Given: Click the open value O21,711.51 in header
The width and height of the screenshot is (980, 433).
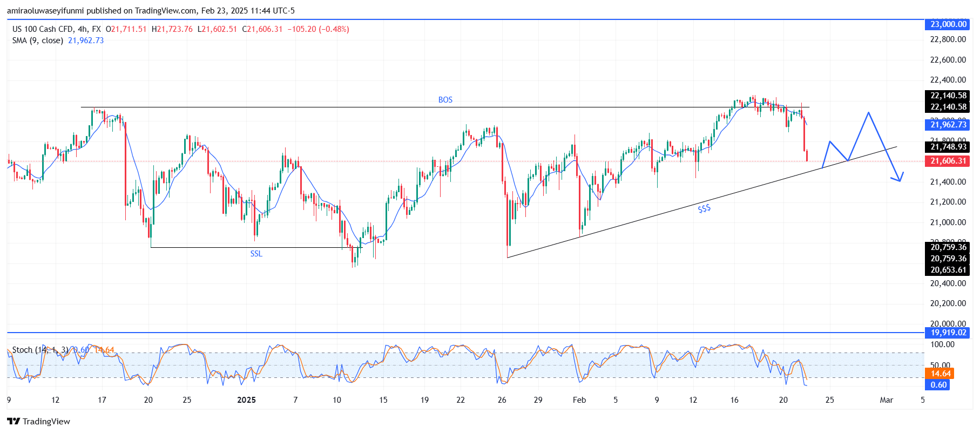Looking at the screenshot, I should pyautogui.click(x=126, y=29).
